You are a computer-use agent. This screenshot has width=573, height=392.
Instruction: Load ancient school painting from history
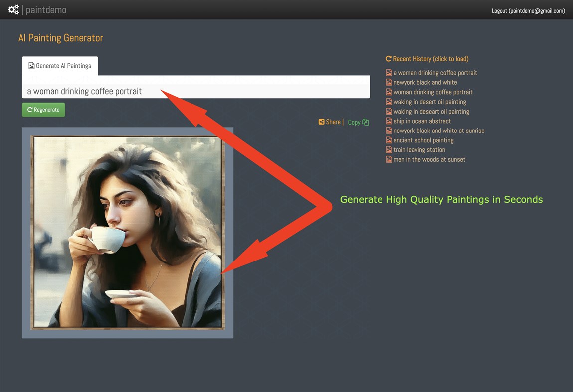(x=423, y=140)
